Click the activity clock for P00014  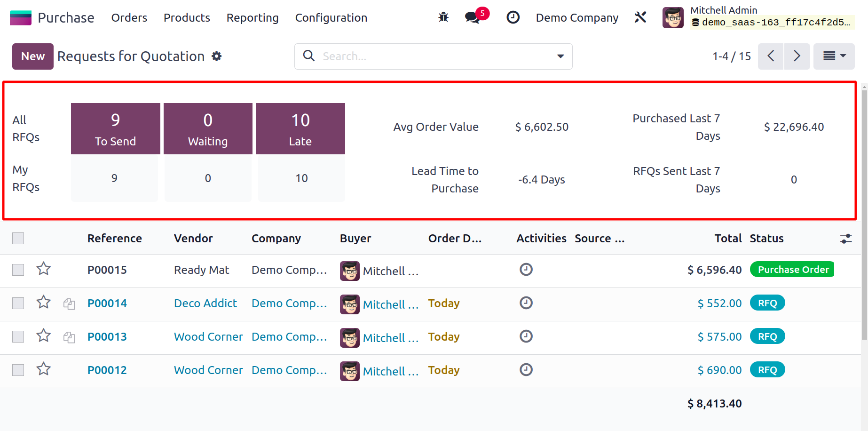tap(526, 303)
